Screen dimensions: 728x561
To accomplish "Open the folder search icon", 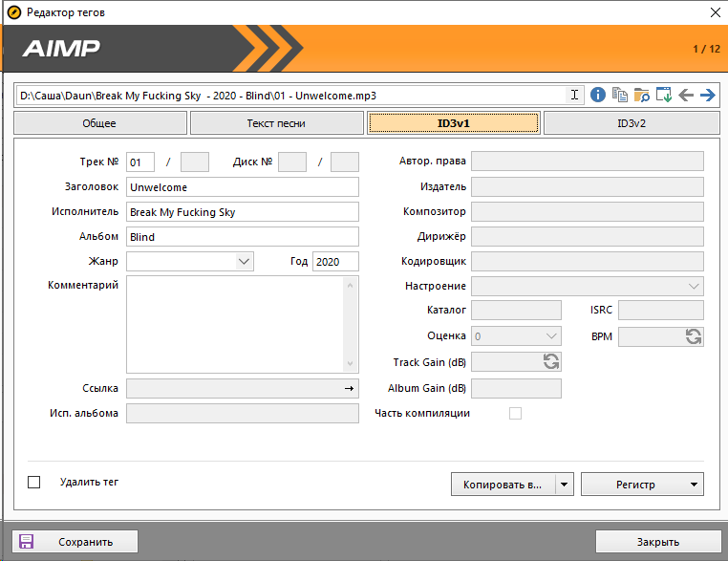I will pos(642,96).
